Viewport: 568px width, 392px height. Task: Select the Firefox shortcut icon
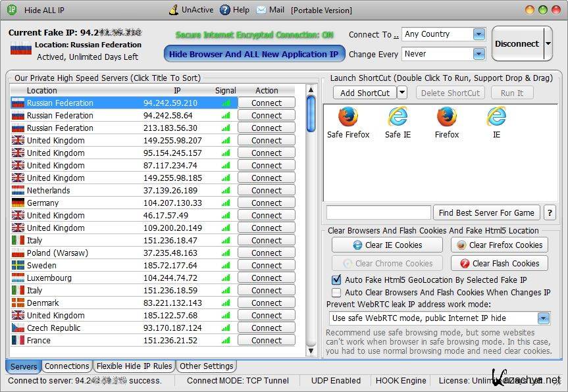point(447,117)
